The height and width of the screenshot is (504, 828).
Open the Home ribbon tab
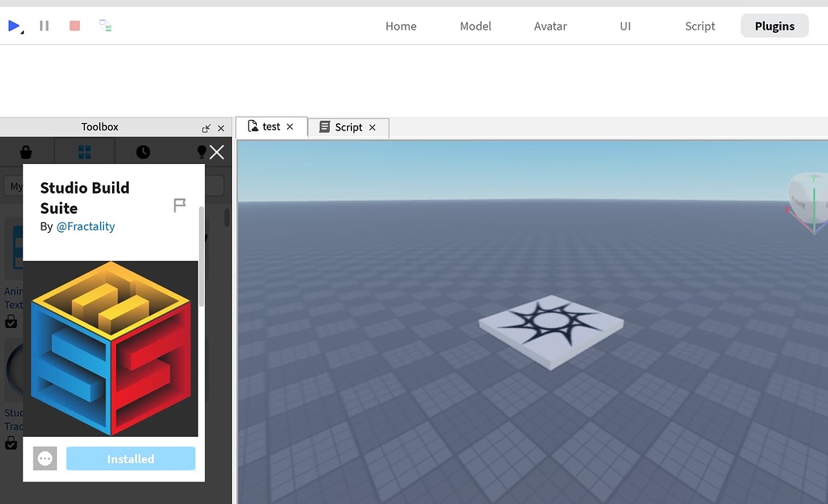coord(401,26)
